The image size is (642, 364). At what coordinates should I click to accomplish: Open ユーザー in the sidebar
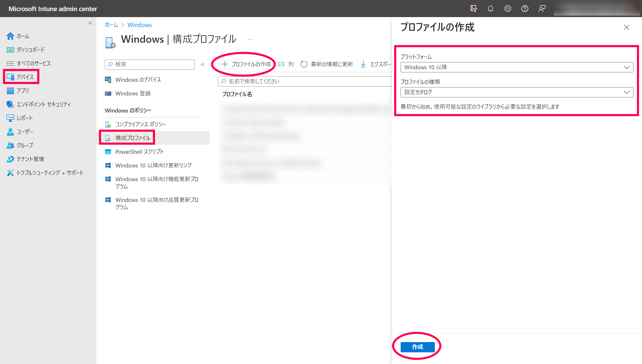pyautogui.click(x=20, y=132)
